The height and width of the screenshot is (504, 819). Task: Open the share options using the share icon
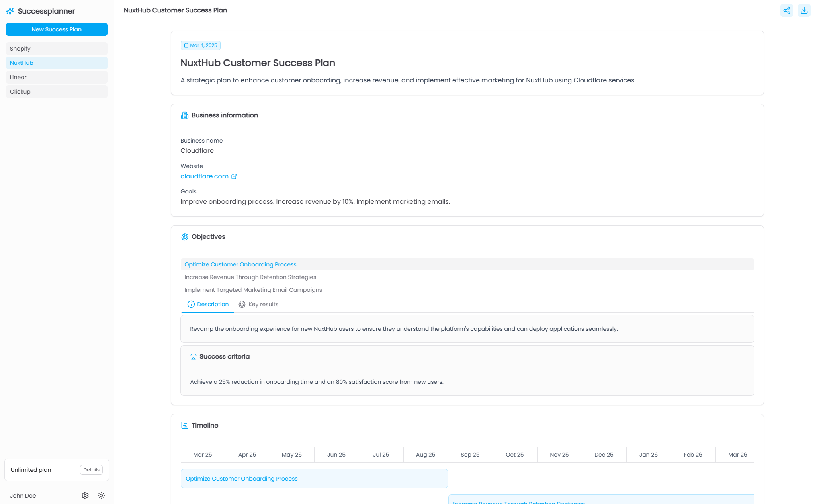tap(786, 10)
